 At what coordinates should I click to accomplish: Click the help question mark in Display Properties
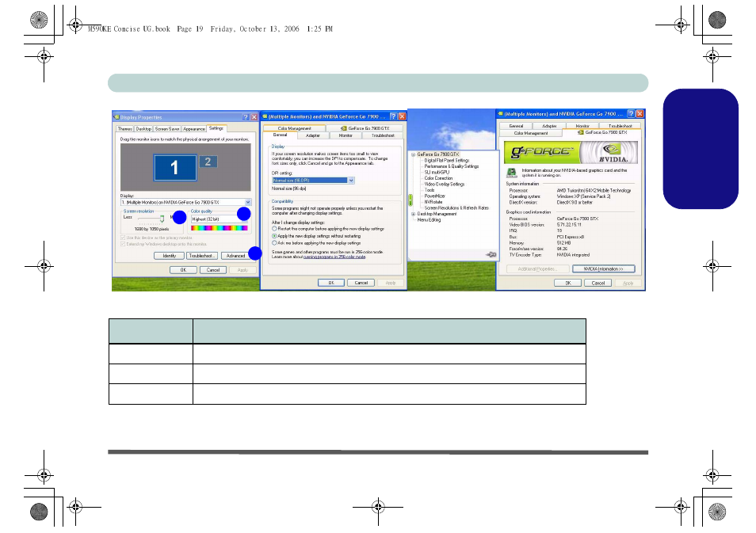(x=246, y=116)
